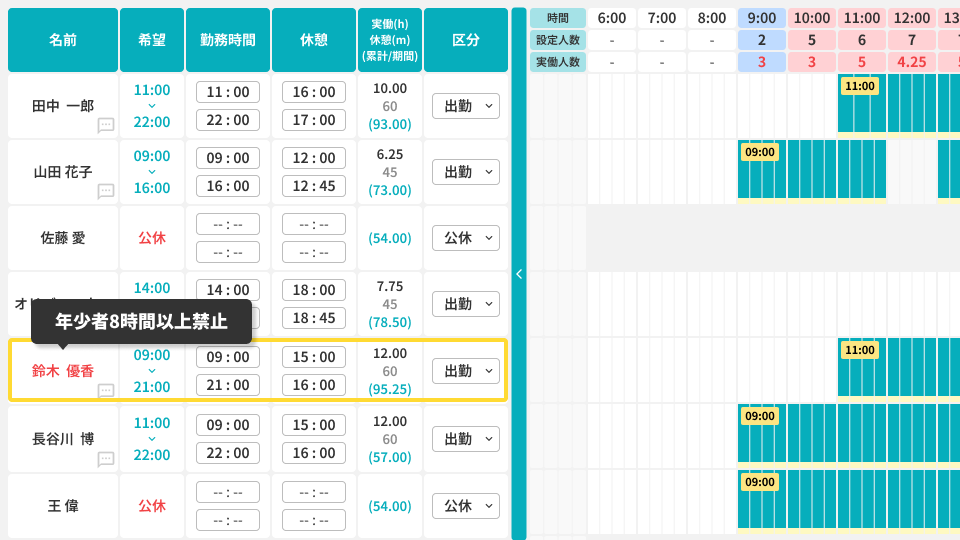The image size is (960, 540).
Task: Edit the 18:00 break start field
Action: (x=313, y=290)
